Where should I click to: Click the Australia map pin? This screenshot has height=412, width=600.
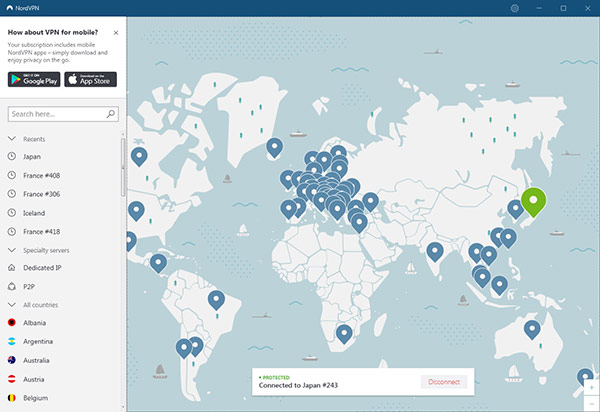point(532,329)
